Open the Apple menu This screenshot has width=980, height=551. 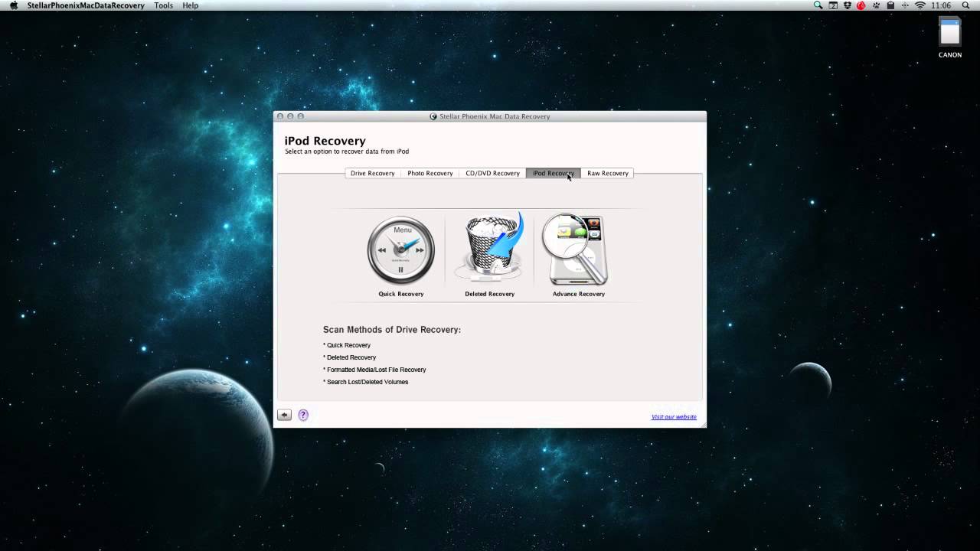[13, 5]
